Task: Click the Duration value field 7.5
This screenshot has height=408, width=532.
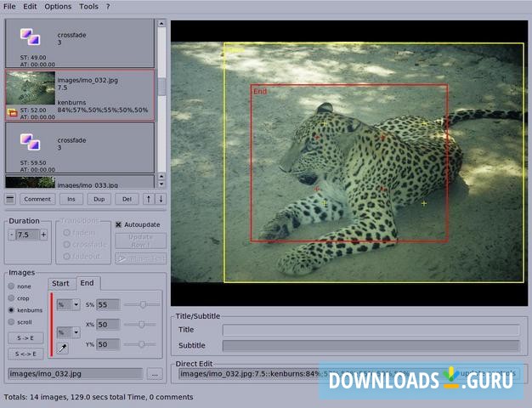Action: coord(27,235)
